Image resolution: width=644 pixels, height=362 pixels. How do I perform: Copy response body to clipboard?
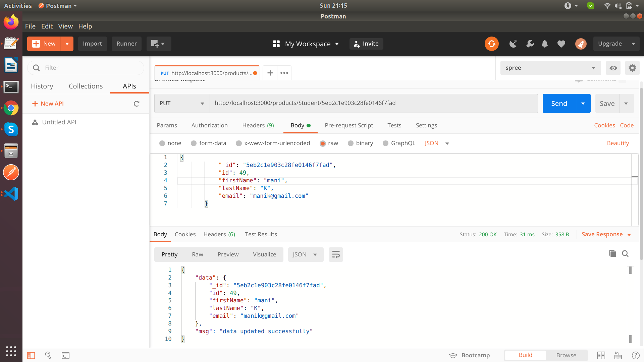point(612,254)
